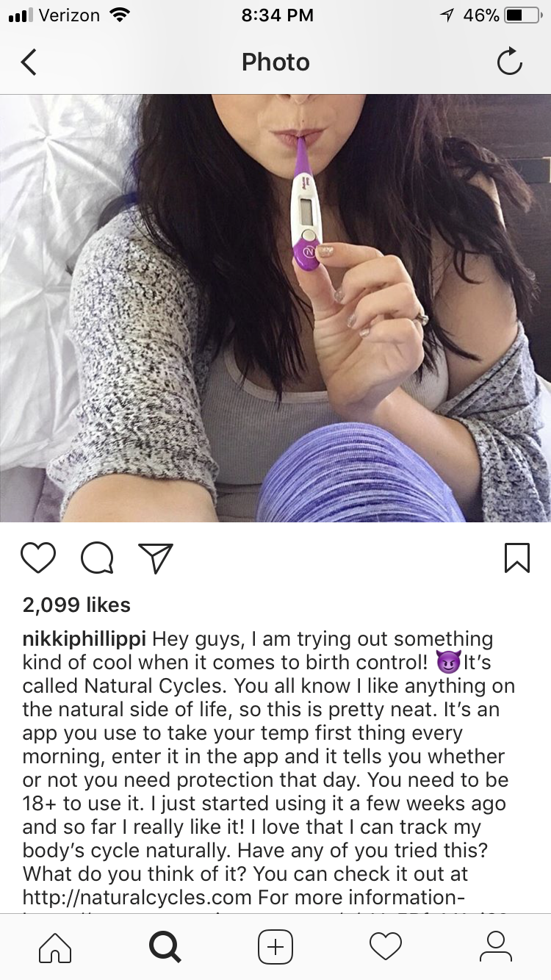
Task: Tap the battery indicator in status bar
Action: coord(523,15)
